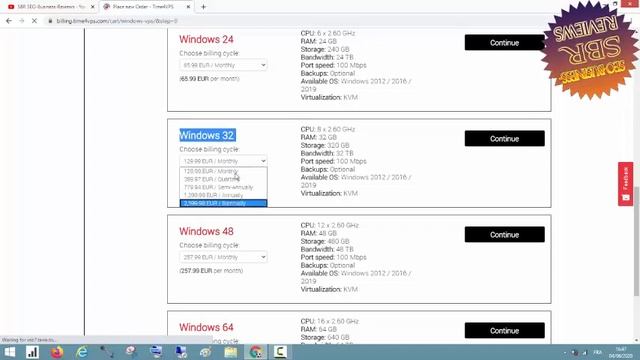Close the Place new Order tab
640x360 pixels.
[x=188, y=7]
